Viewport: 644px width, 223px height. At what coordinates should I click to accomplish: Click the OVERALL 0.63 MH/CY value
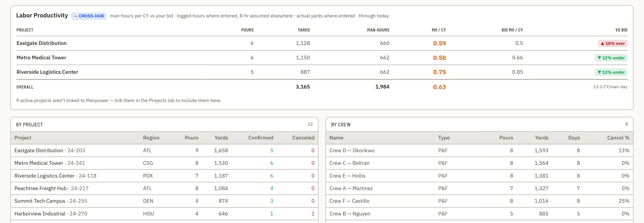point(439,87)
